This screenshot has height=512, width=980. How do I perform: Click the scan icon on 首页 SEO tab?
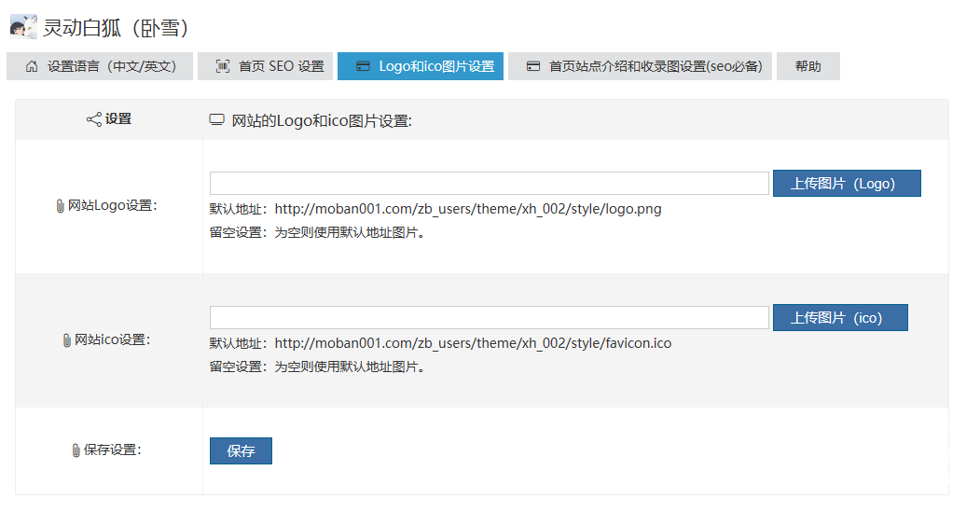click(223, 66)
